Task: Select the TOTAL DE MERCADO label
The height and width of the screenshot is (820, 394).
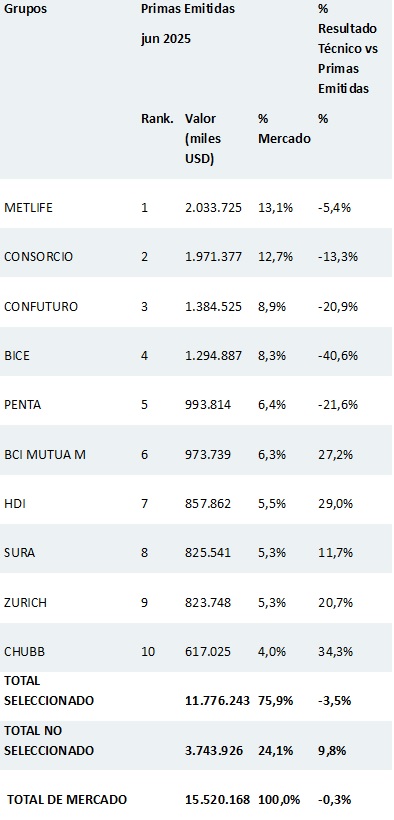Action: [67, 800]
